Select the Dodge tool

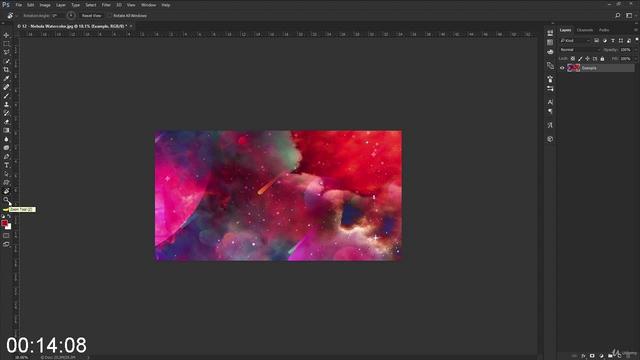[6, 148]
